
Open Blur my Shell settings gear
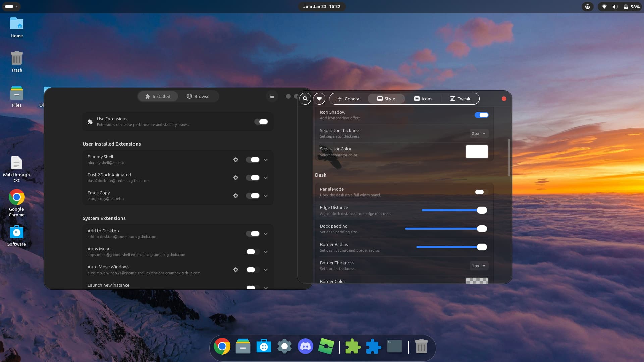coord(236,160)
